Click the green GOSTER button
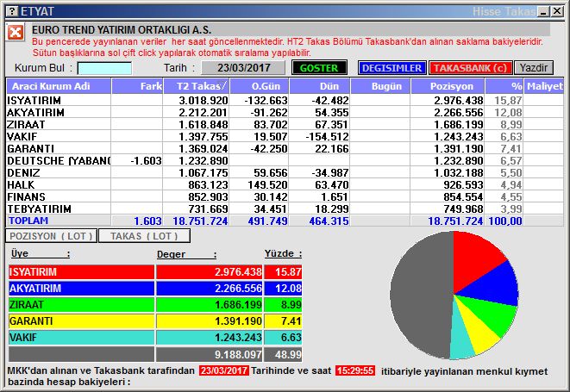 pos(319,67)
